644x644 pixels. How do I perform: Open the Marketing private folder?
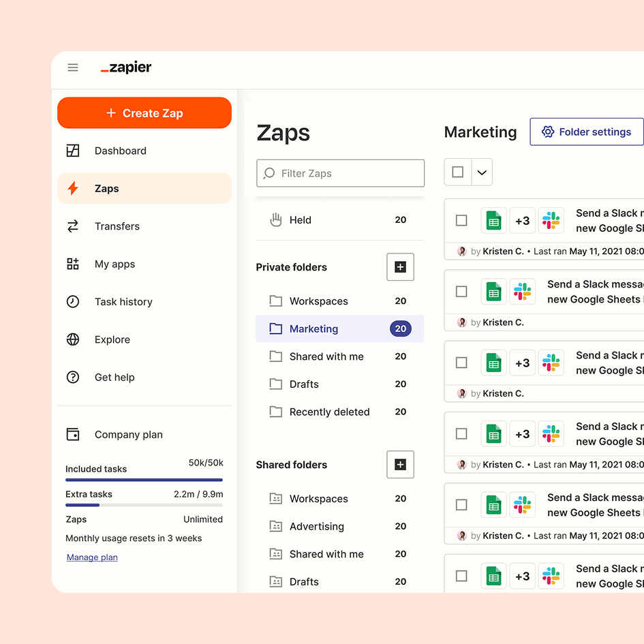point(313,328)
